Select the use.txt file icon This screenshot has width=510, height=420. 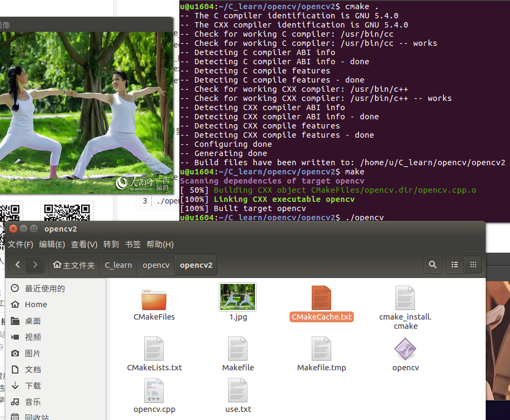point(238,390)
